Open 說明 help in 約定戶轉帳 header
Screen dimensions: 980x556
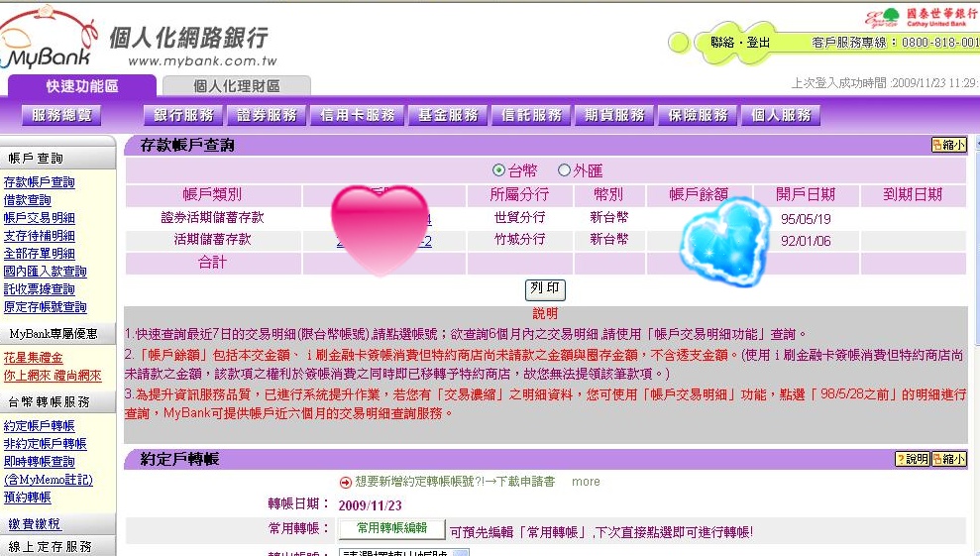point(913,459)
